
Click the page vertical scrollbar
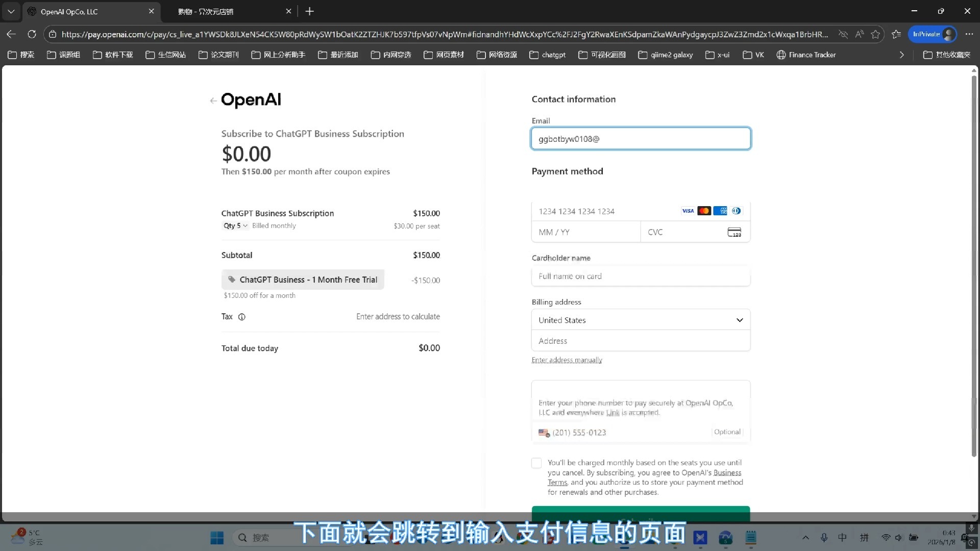pos(974,265)
